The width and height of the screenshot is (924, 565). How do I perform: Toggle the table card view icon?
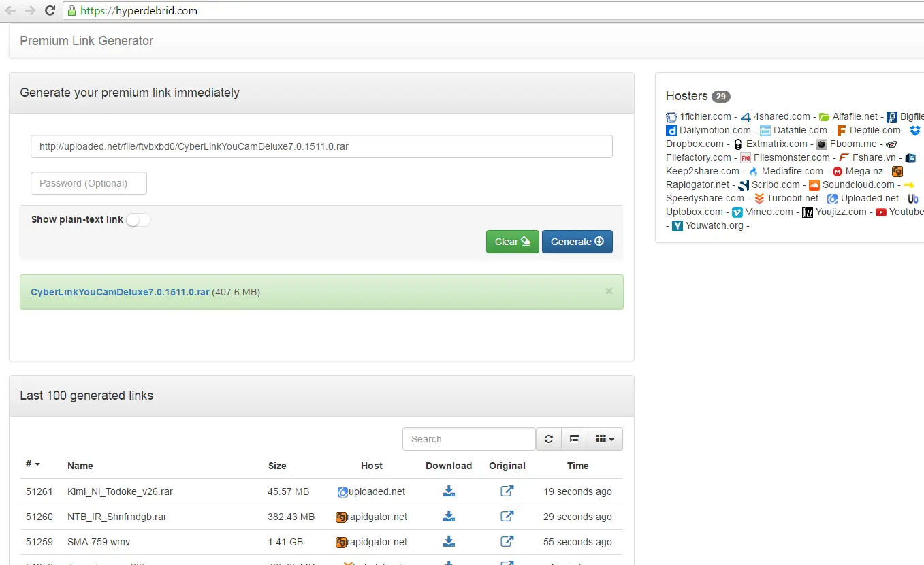pyautogui.click(x=575, y=439)
